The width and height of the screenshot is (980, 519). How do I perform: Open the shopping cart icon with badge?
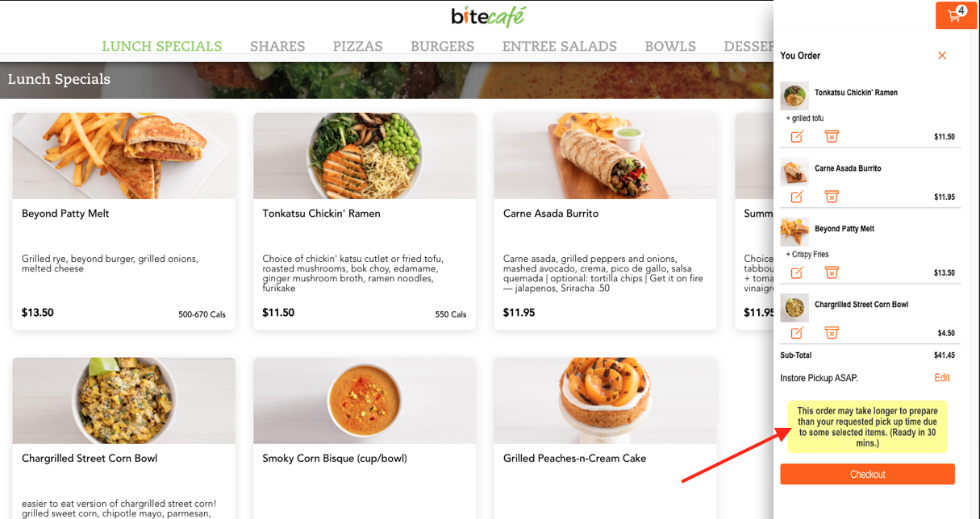pos(956,15)
